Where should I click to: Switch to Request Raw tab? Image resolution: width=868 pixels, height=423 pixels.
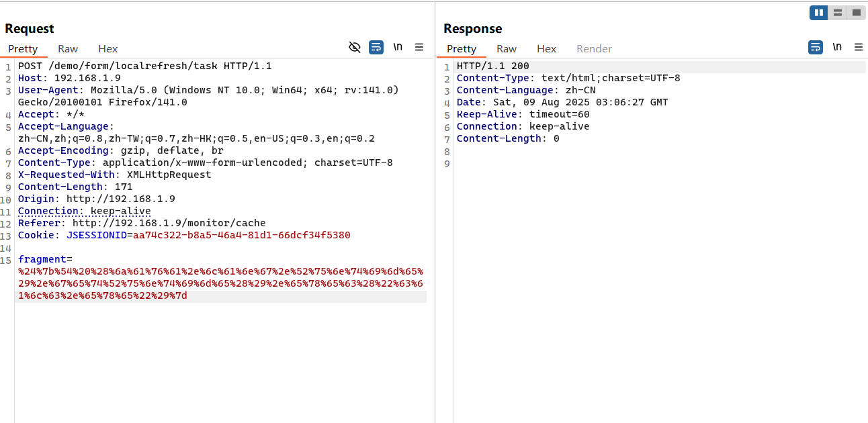click(68, 49)
